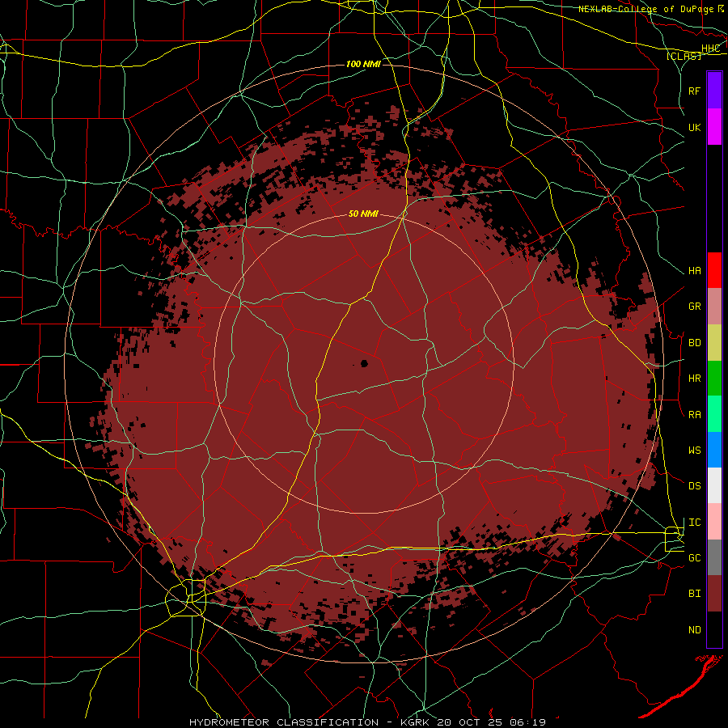Click the ND black legend swatch
This screenshot has width=728, height=728.
[714, 629]
